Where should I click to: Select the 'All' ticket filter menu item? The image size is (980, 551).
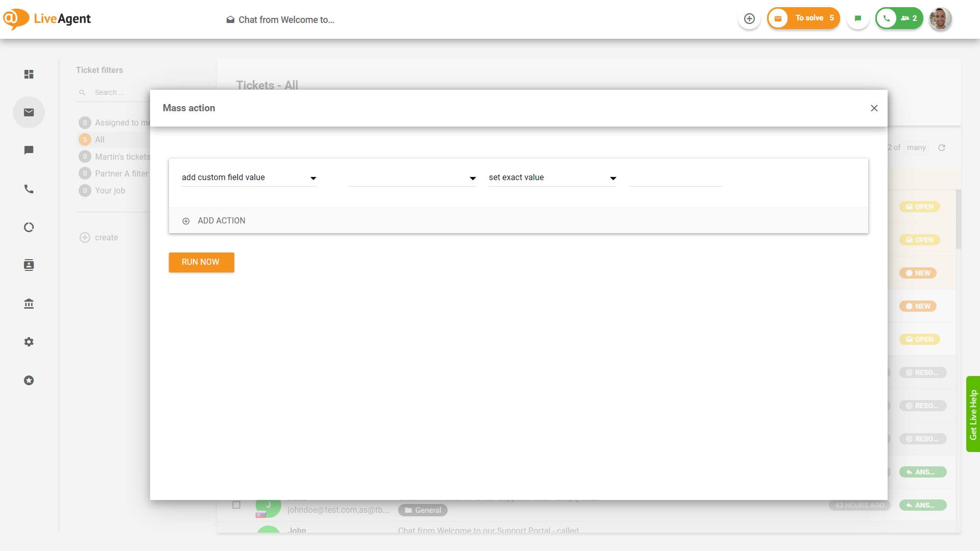pos(99,139)
